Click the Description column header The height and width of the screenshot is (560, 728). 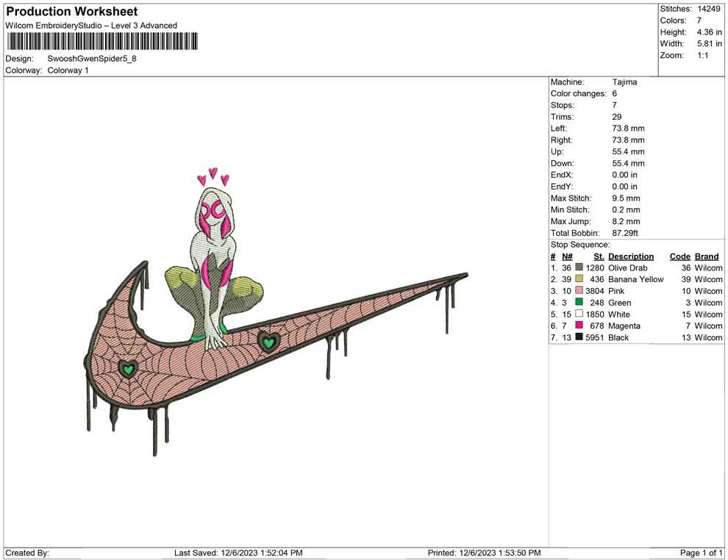[x=631, y=256]
